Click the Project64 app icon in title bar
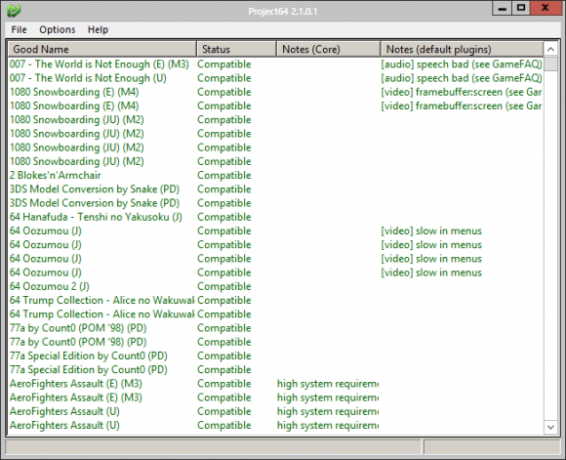The width and height of the screenshot is (566, 460). (x=14, y=10)
